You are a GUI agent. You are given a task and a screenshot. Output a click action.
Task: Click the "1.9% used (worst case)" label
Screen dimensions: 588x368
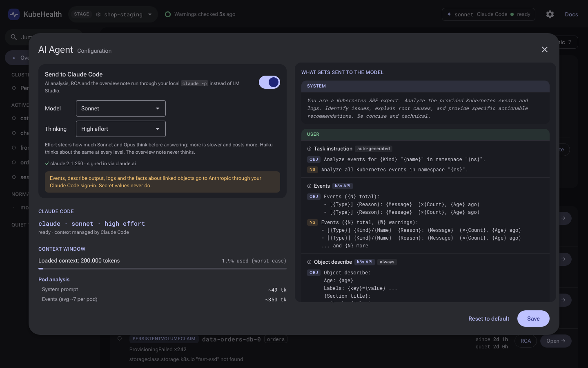pos(254,261)
